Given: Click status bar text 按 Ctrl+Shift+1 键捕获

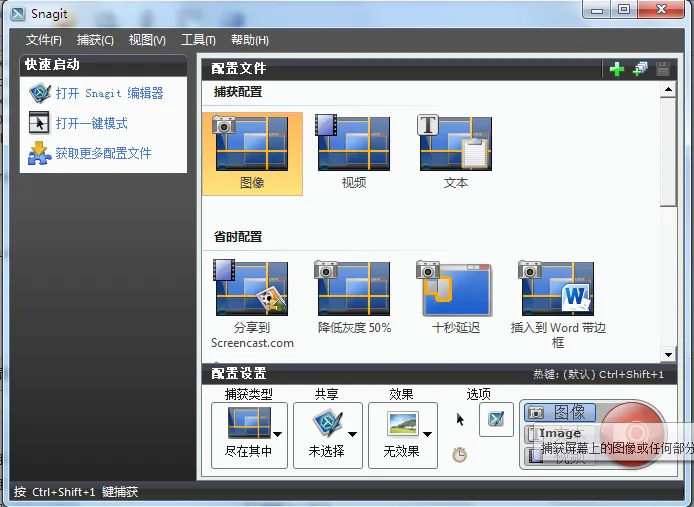Looking at the screenshot, I should point(76,492).
